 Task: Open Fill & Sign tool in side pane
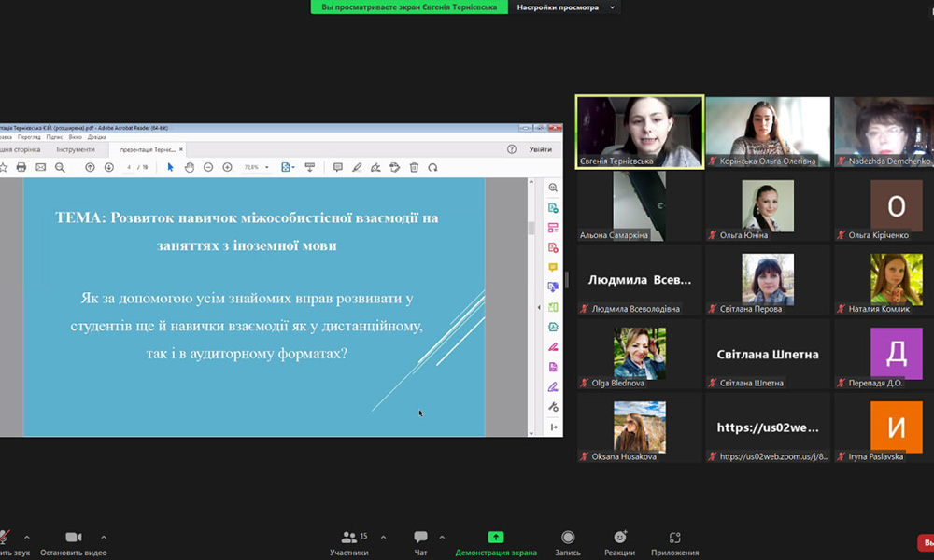(x=553, y=386)
